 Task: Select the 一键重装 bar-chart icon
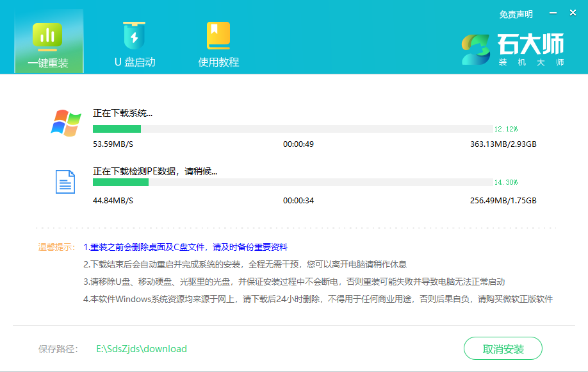(49, 35)
